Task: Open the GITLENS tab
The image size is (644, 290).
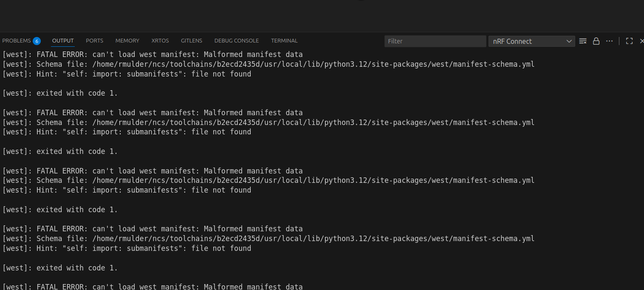Action: [192, 40]
